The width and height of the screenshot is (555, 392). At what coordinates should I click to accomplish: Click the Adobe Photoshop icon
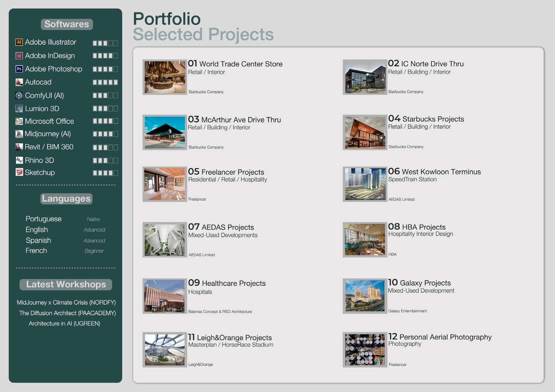pyautogui.click(x=19, y=69)
